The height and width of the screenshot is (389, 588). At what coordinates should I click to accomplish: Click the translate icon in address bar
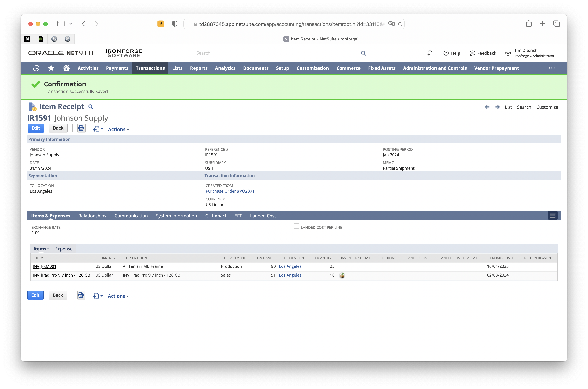[x=391, y=24]
